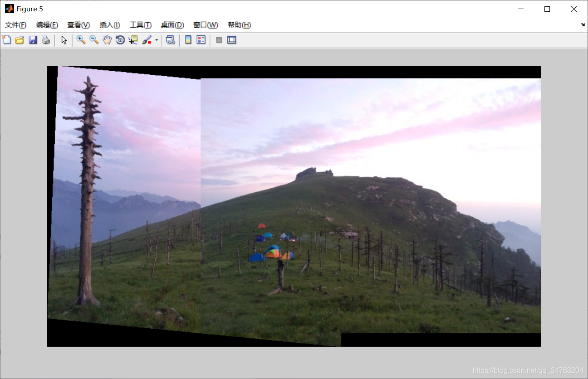This screenshot has height=379, width=588.
Task: Activate the Brush data tool
Action: (147, 40)
